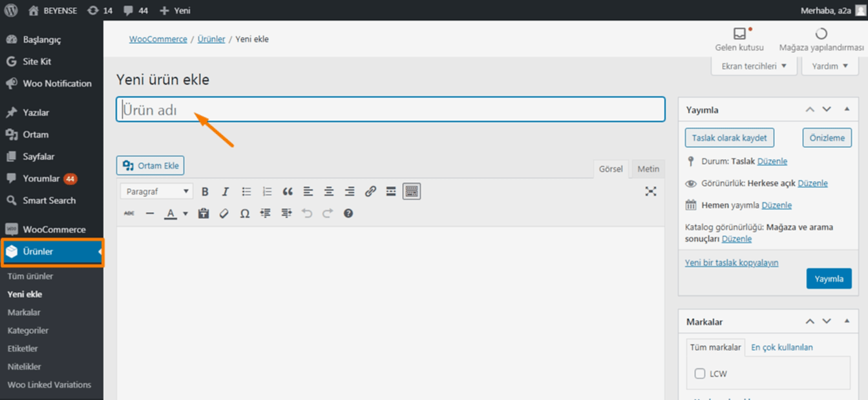Click the WordPress logo in admin bar

pos(11,10)
